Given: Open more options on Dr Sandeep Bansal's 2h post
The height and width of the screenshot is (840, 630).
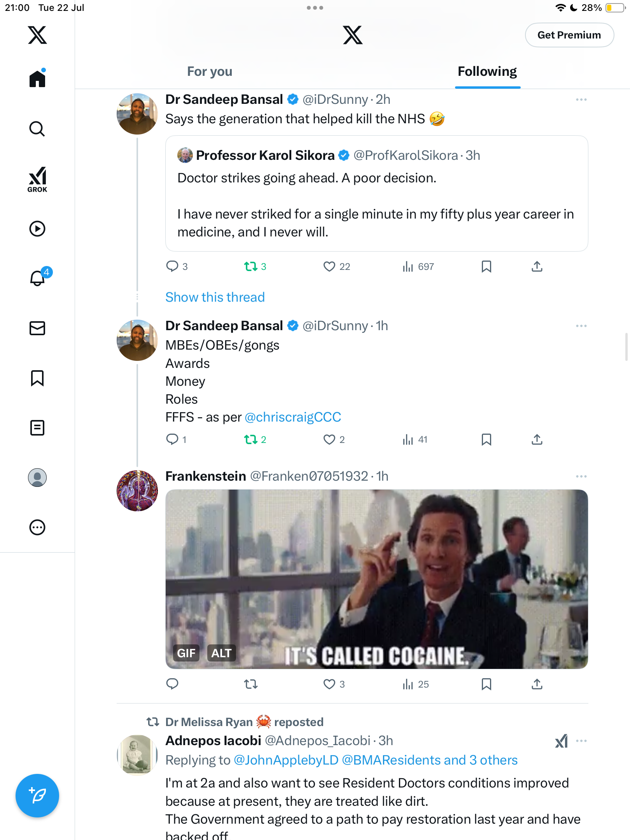Looking at the screenshot, I should tap(581, 100).
